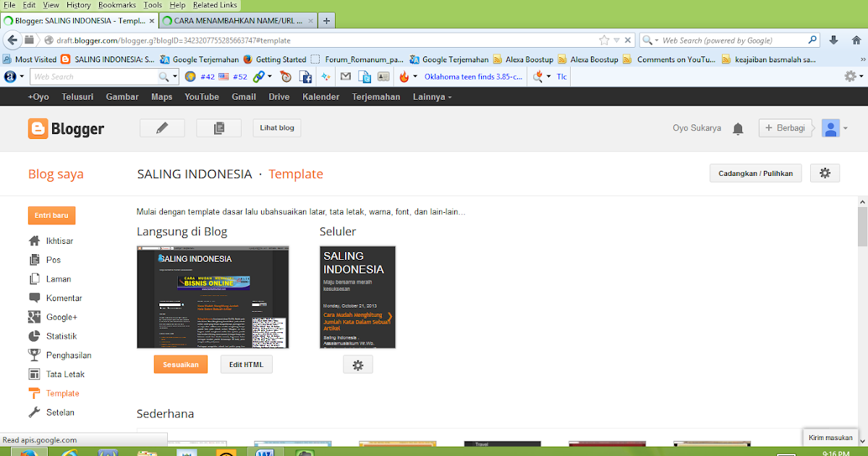
Task: Click the search magnifier in Google search box
Action: pyautogui.click(x=813, y=41)
